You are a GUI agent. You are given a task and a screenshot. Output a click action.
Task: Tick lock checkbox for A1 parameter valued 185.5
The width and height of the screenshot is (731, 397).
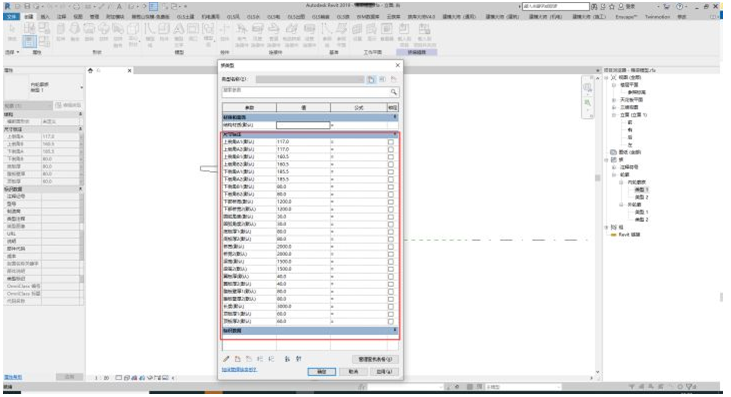tap(391, 171)
